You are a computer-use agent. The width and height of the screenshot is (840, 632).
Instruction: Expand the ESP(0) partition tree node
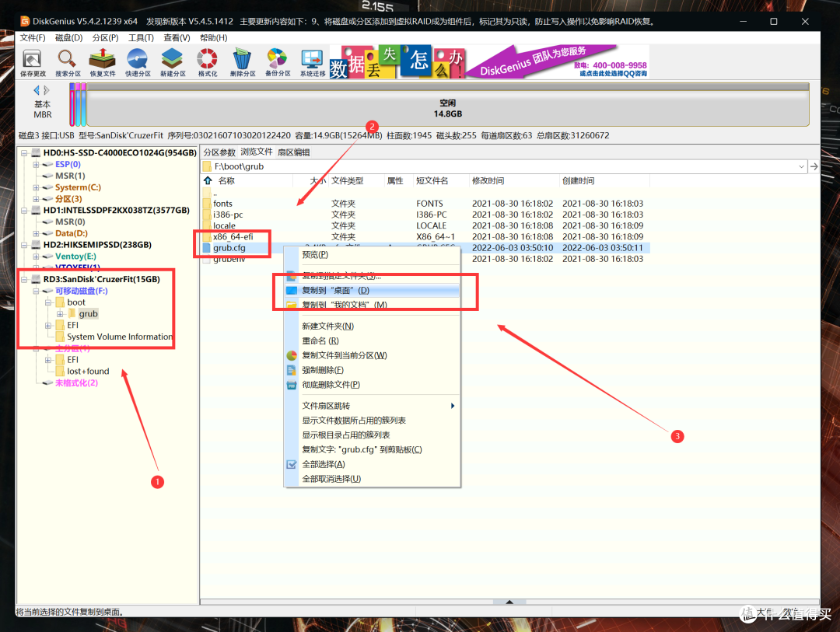coord(36,165)
